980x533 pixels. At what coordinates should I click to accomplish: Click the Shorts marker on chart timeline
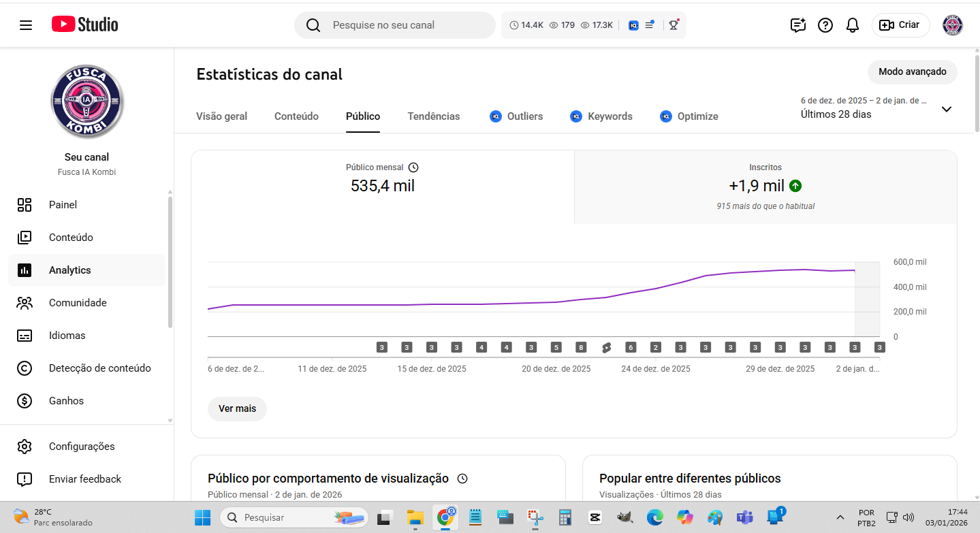tap(606, 348)
